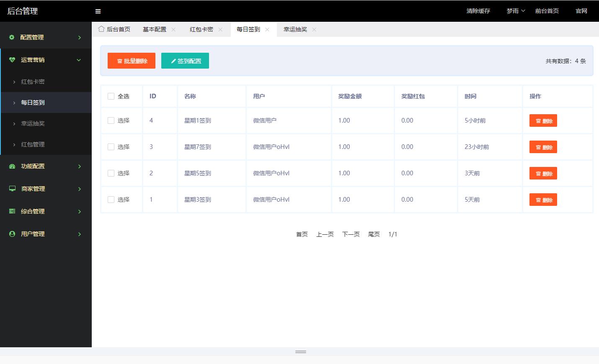Open 前台首页 link in top bar
This screenshot has width=599, height=364.
[547, 11]
